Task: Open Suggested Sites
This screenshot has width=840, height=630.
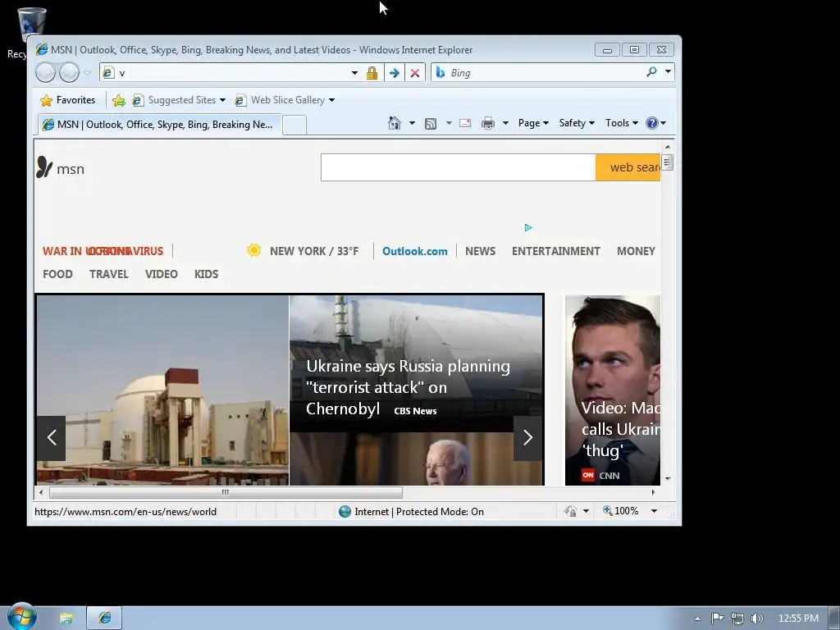Action: (x=178, y=100)
